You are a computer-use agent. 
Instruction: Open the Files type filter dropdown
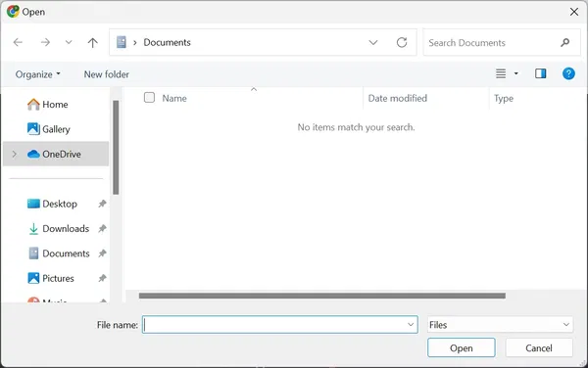[x=500, y=325]
